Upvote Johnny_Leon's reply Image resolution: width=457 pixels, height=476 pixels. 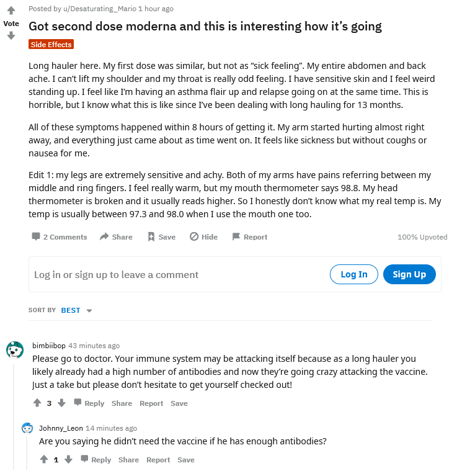(44, 459)
